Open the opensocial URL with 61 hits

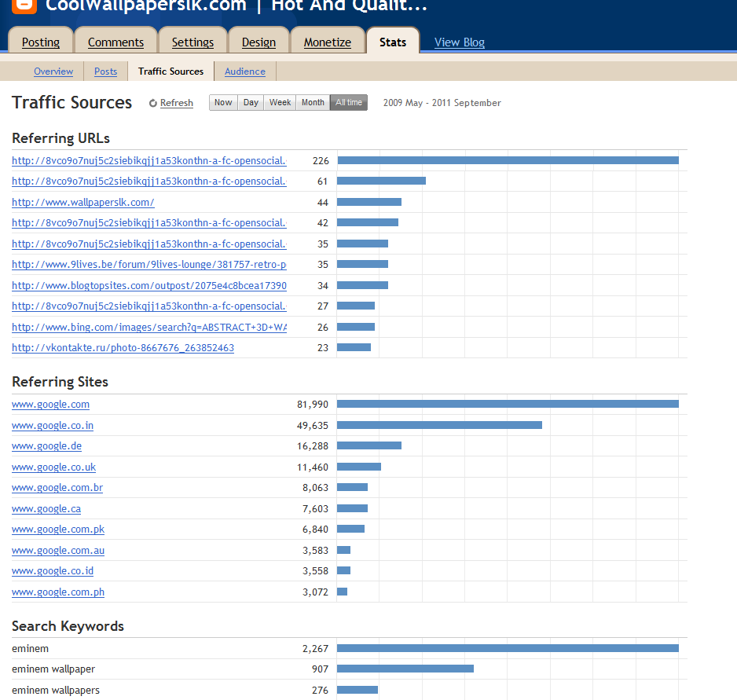[x=149, y=181]
